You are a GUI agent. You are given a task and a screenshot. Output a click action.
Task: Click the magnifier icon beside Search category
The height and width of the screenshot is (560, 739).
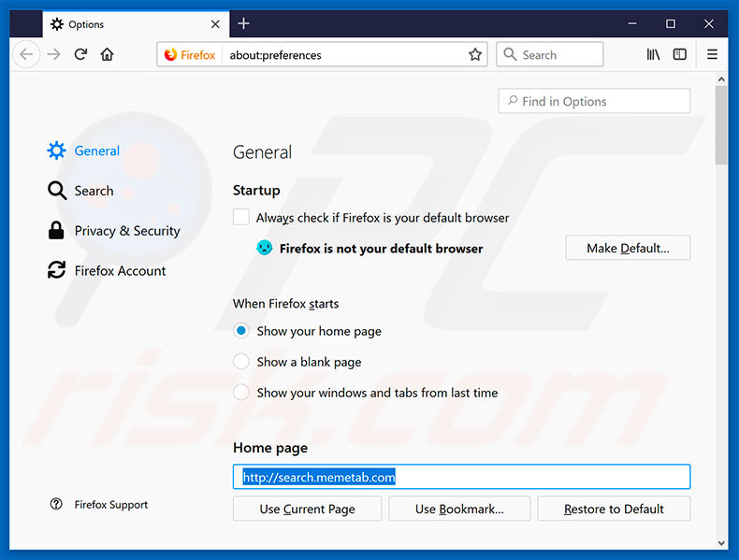[x=57, y=191]
